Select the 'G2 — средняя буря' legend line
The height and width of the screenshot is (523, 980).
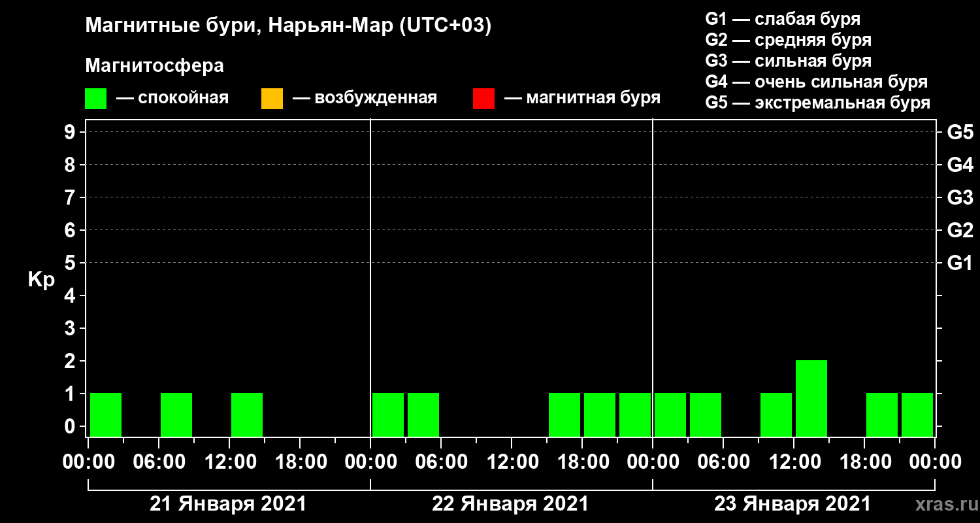[788, 40]
